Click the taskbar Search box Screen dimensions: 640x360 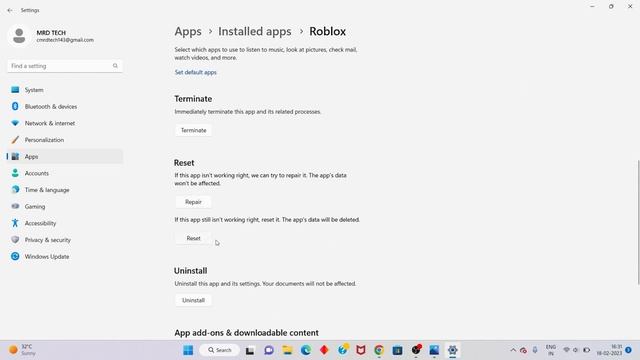219,350
